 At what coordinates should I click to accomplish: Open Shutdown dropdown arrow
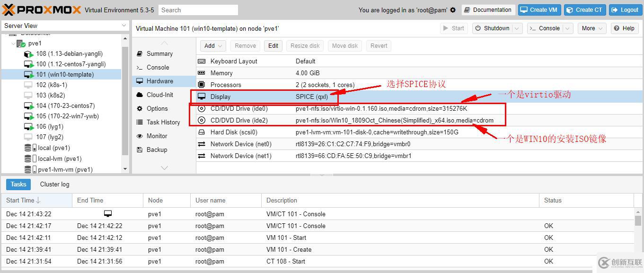tap(518, 28)
